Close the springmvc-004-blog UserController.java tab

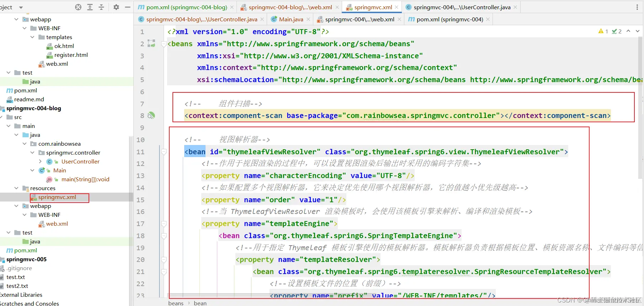point(262,19)
